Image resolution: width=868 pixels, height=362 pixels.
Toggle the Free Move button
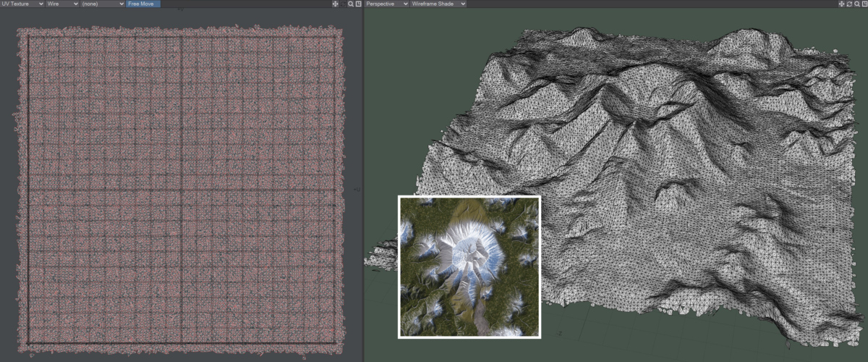[143, 4]
